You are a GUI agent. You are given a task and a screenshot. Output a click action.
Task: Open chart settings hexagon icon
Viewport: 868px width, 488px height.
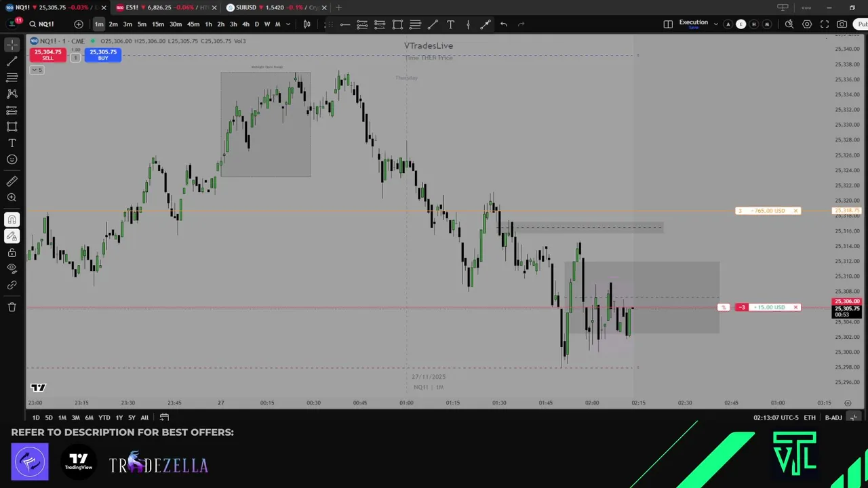pyautogui.click(x=807, y=24)
